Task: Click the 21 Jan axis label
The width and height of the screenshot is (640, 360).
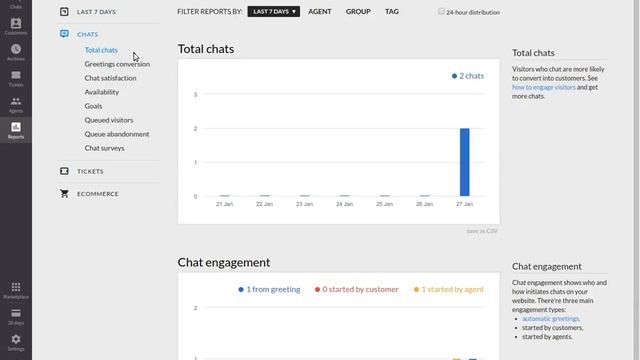Action: coord(224,204)
